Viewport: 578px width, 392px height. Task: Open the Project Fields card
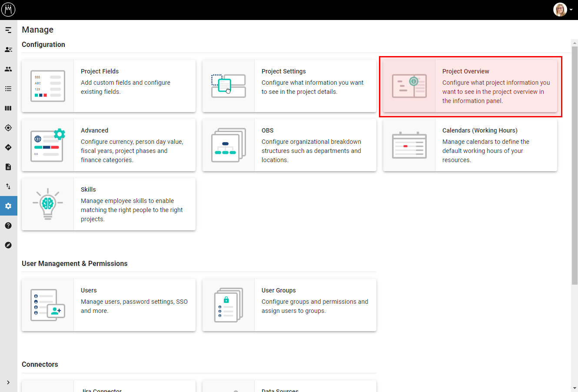pos(109,86)
